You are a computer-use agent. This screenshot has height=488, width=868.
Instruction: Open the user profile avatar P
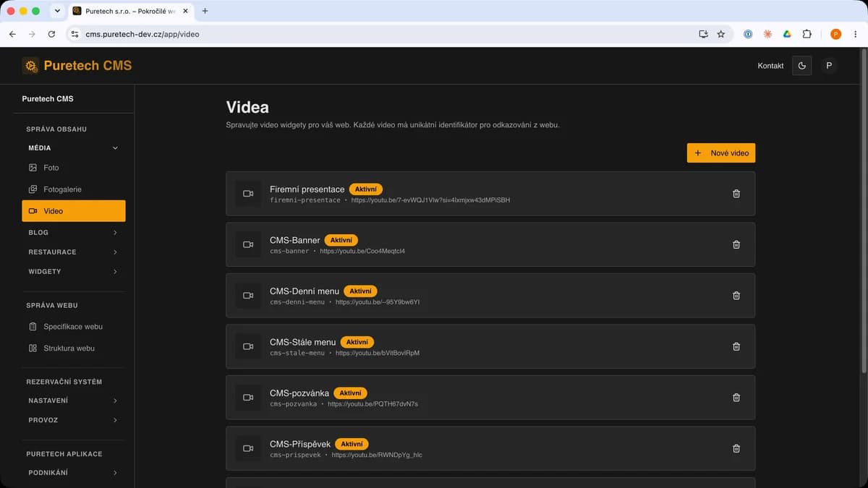[x=829, y=66]
